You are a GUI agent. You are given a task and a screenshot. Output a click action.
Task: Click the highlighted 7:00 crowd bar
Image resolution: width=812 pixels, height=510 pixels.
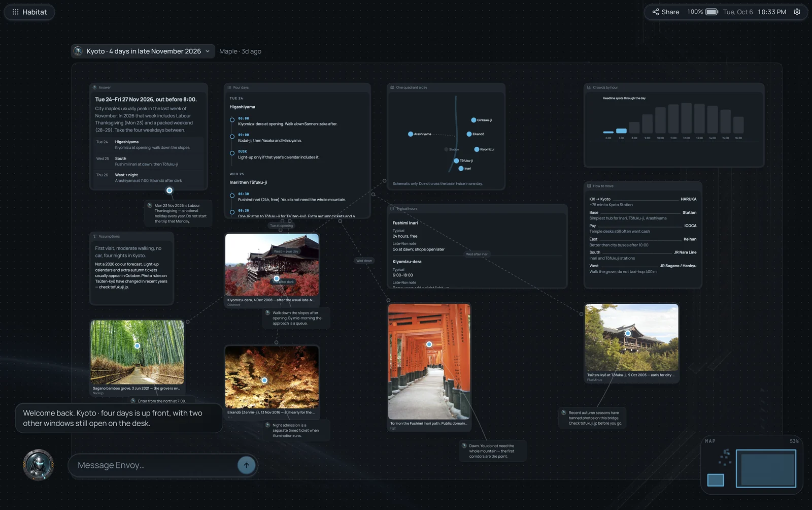pos(621,131)
